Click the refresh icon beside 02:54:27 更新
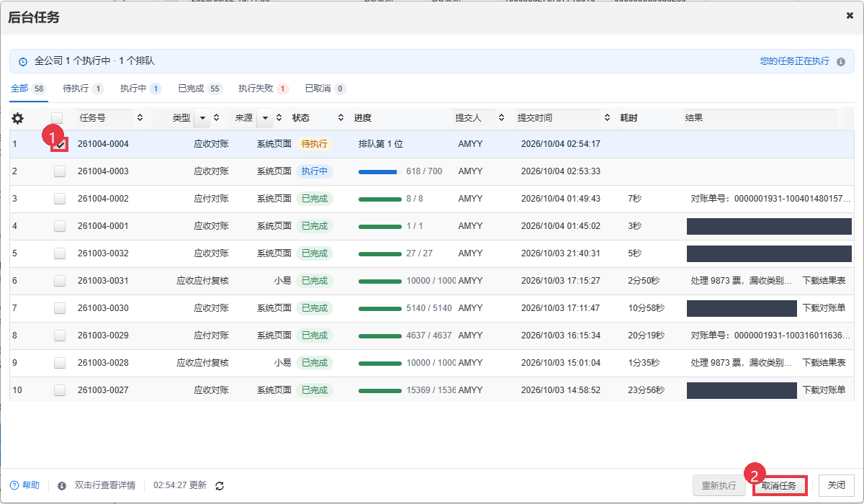This screenshot has height=504, width=864. 220,486
